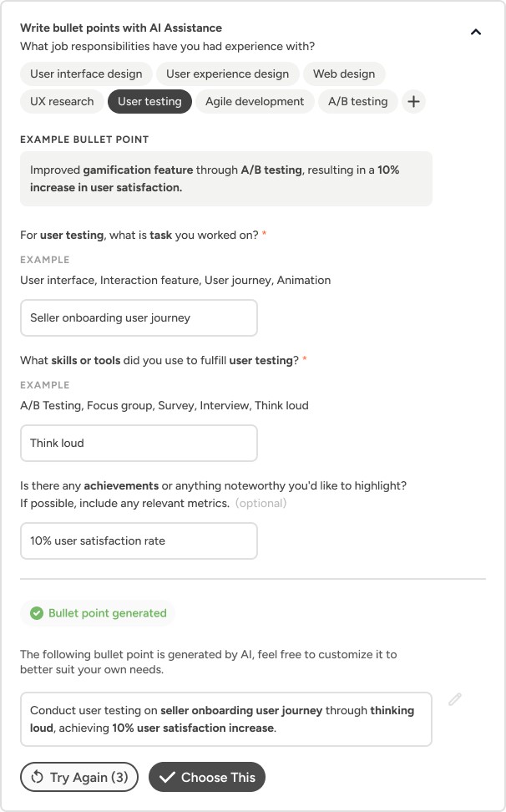This screenshot has width=506, height=812.
Task: Click the green bullet point generated checkmark
Action: (37, 613)
